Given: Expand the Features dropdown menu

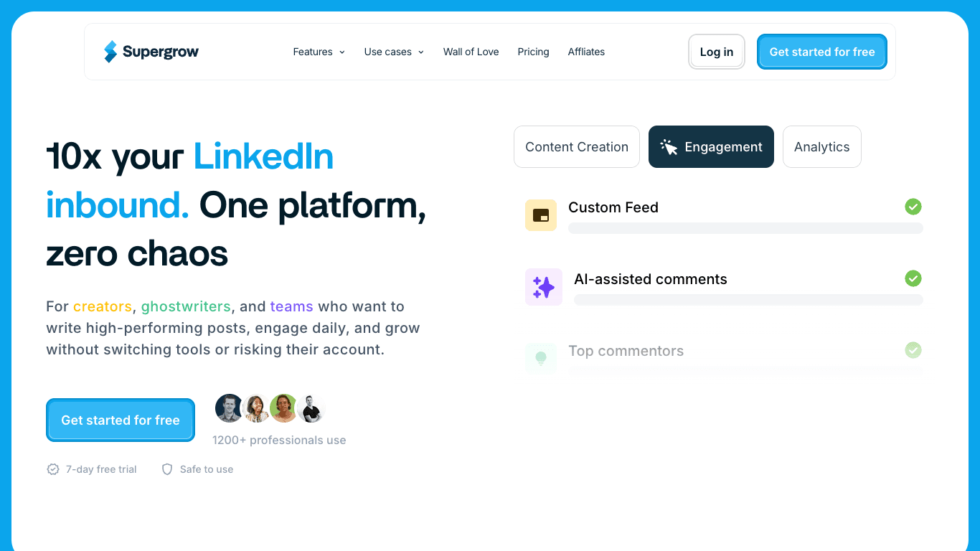Looking at the screenshot, I should pos(319,52).
